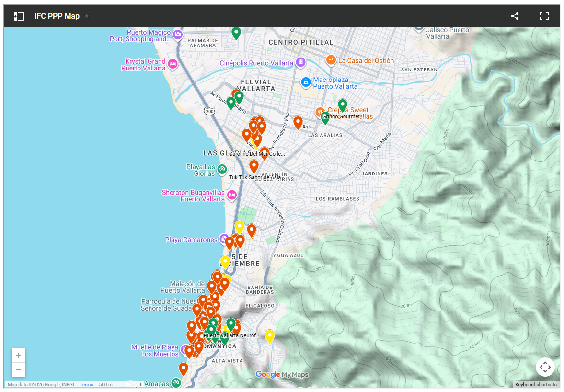
Task: Open the Terms link
Action: pyautogui.click(x=86, y=385)
